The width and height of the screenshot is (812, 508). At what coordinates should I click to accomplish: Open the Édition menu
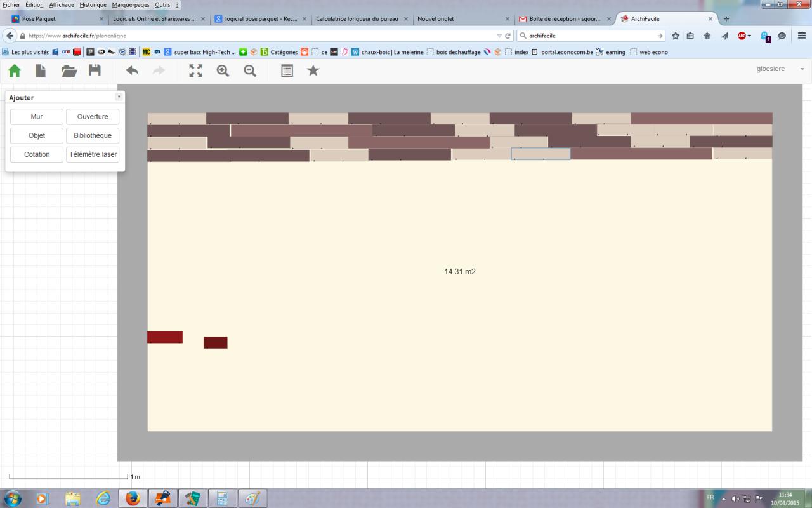click(34, 4)
